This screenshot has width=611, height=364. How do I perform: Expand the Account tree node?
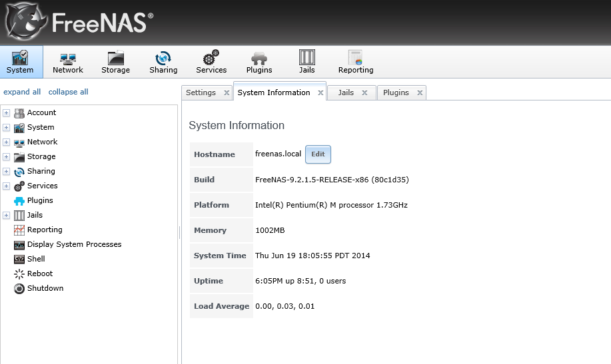[x=6, y=113]
